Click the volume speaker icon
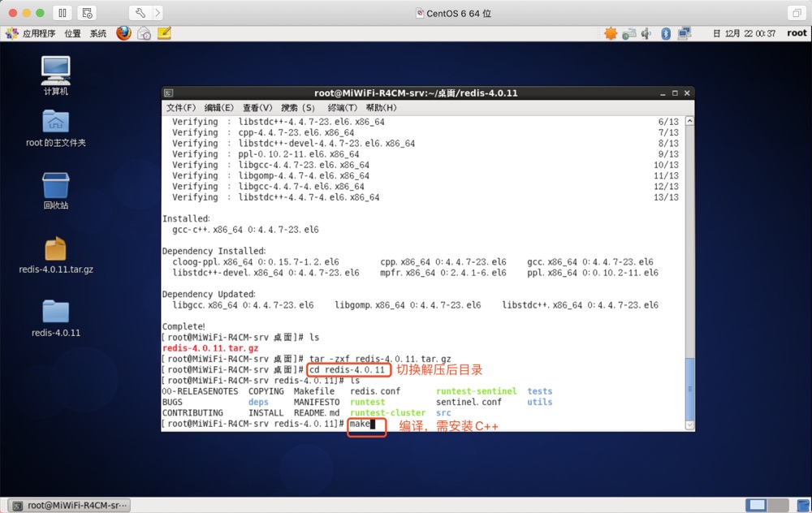 tap(646, 33)
